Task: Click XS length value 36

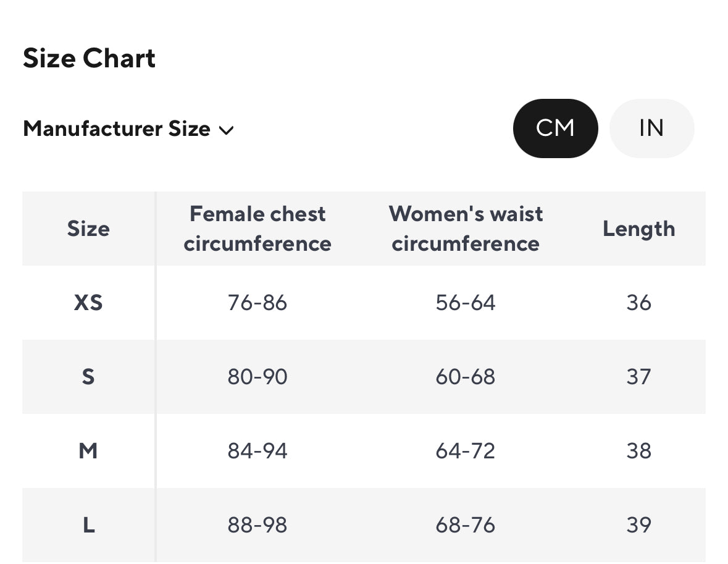Action: tap(638, 303)
